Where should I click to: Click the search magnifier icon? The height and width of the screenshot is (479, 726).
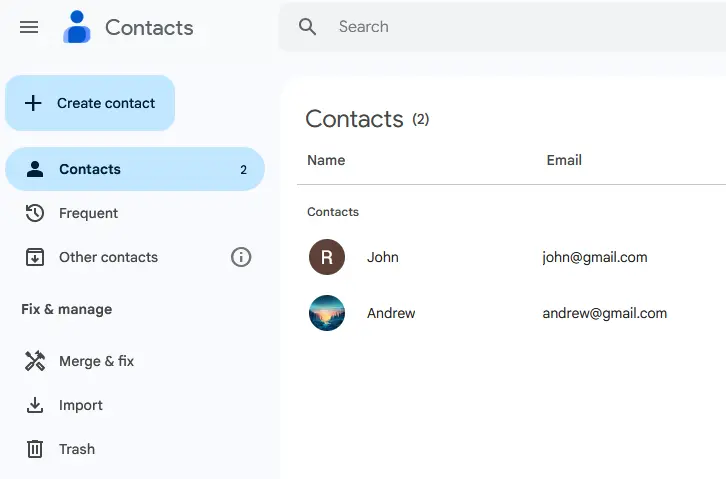(x=308, y=27)
